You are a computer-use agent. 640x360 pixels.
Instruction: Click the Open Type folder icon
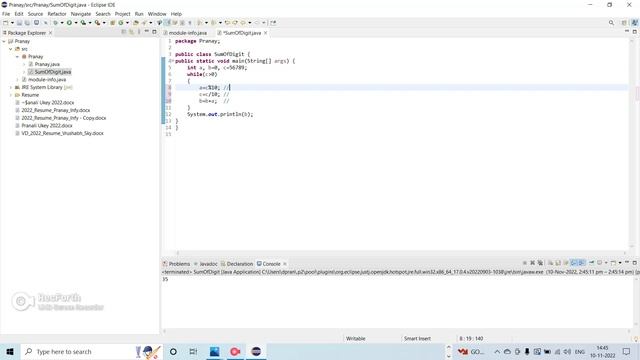point(136,23)
